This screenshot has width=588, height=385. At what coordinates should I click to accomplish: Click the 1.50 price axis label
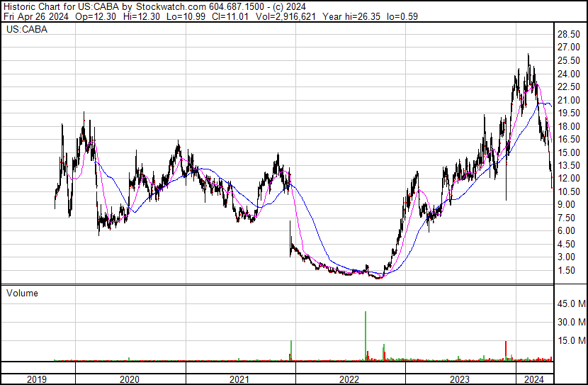tap(567, 271)
